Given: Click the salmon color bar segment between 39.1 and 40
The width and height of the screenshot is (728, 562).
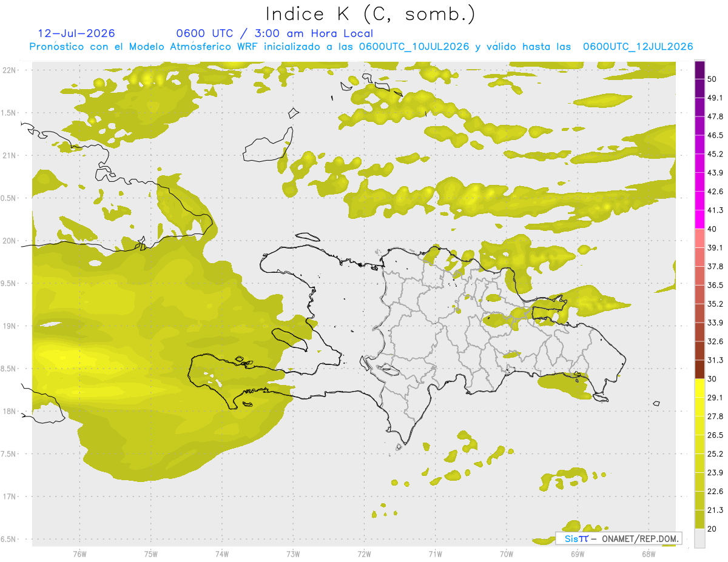Looking at the screenshot, I should coord(699,238).
